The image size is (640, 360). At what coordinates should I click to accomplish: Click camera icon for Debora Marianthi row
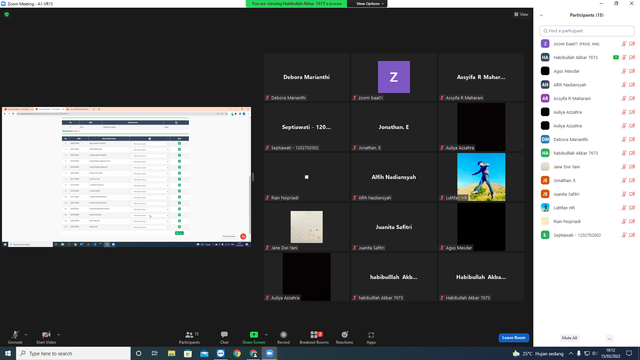(x=632, y=139)
